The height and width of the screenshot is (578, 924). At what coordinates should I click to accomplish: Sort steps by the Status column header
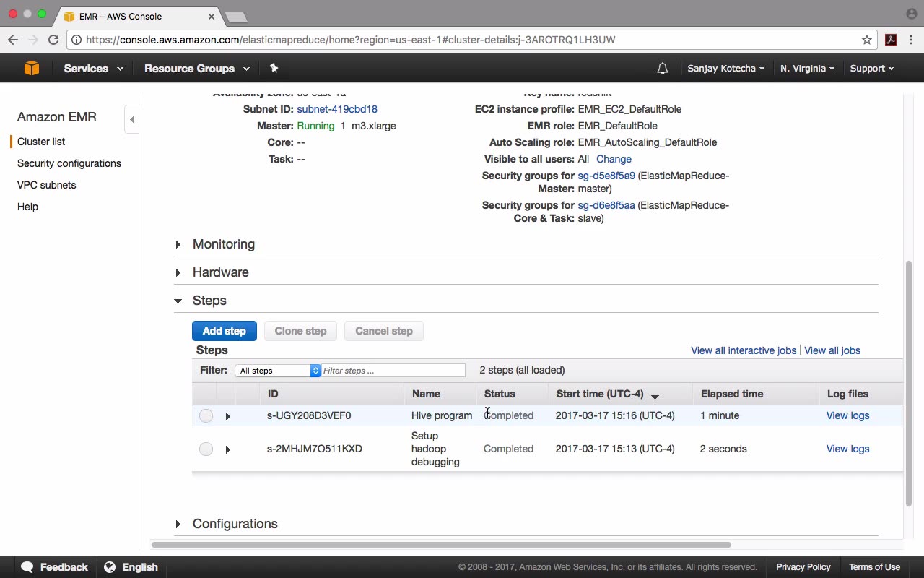tap(500, 394)
